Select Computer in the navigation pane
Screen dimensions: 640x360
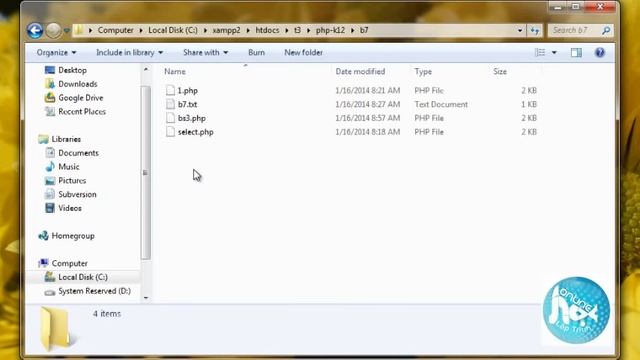[x=69, y=264]
